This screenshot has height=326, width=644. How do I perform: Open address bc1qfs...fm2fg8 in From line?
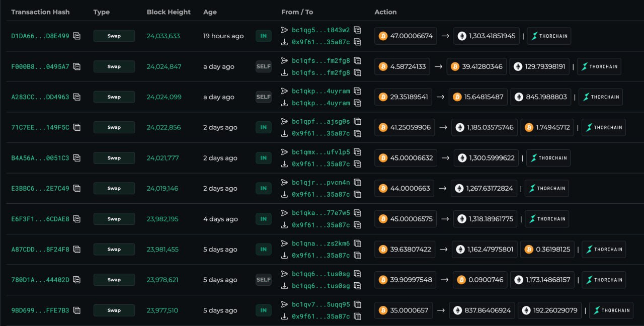(x=320, y=60)
